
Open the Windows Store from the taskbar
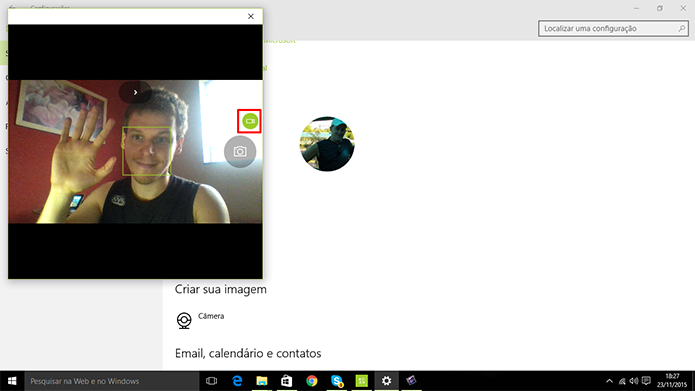click(287, 381)
